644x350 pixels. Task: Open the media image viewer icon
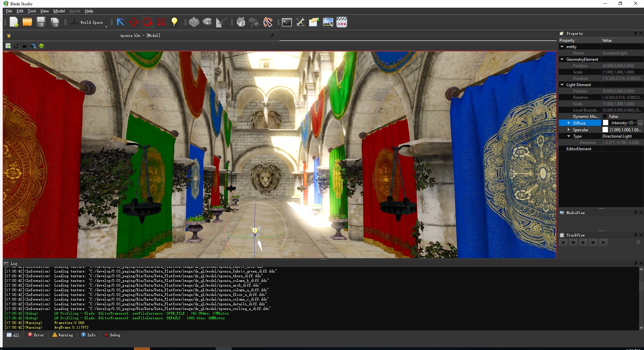click(x=328, y=22)
